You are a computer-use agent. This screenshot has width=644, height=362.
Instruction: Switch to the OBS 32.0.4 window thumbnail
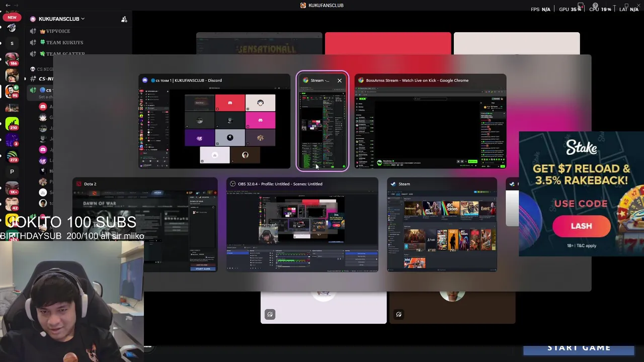302,225
